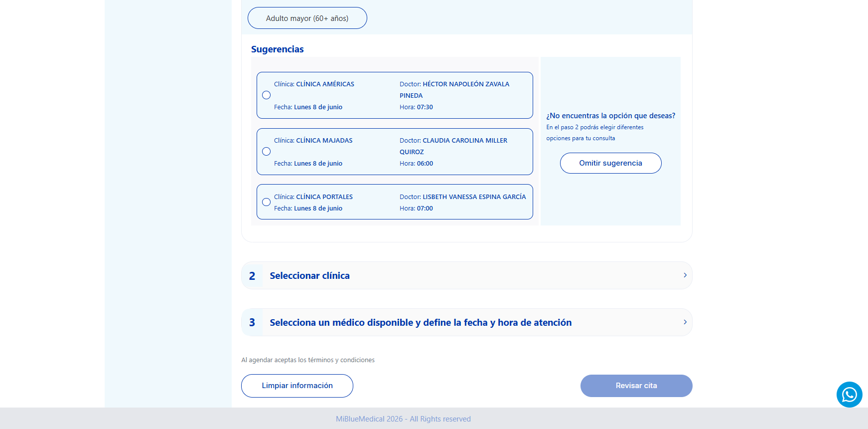The image size is (868, 429).
Task: Click the Clínica: CLÍNICA MAJADAS label
Action: pyautogui.click(x=313, y=141)
